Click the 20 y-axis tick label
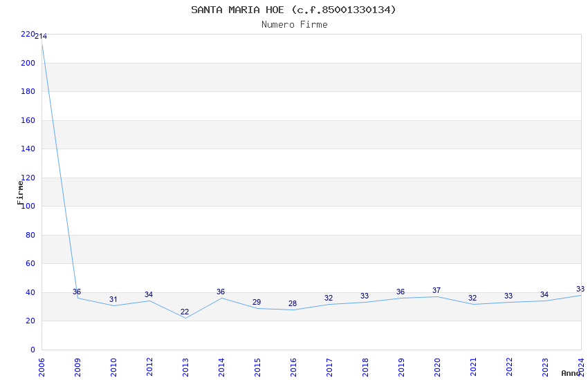 point(30,321)
